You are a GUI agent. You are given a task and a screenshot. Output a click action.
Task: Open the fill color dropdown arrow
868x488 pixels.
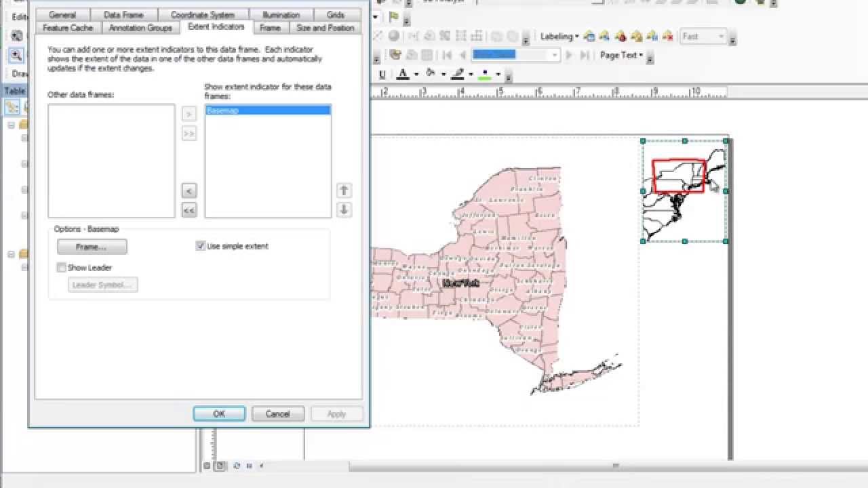443,75
